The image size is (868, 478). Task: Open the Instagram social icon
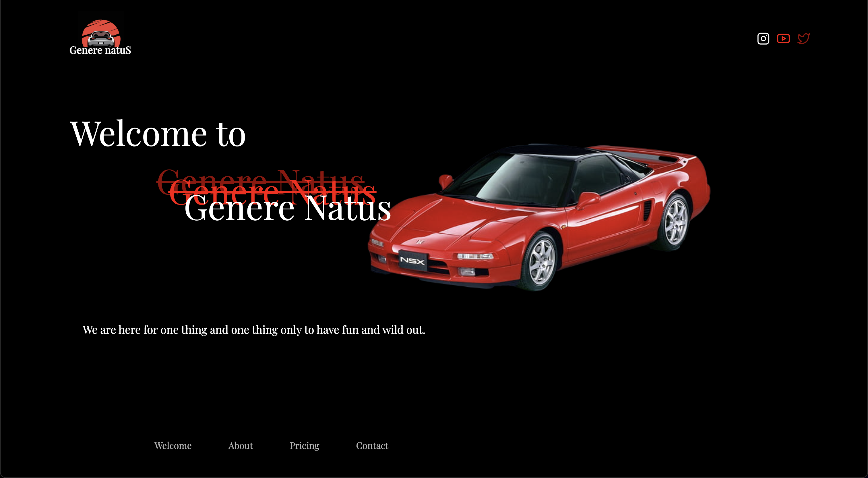pos(763,38)
